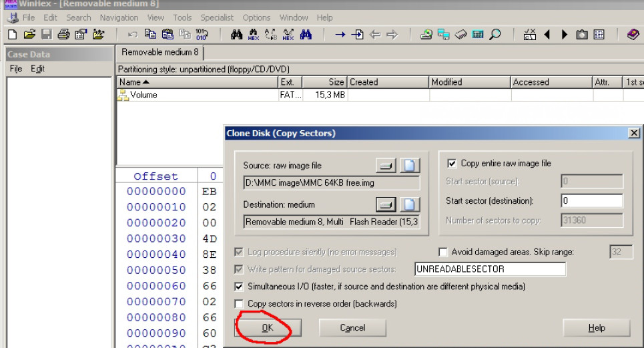Click Write pattern for damaged source sectors checkbox
644x348 pixels.
239,269
